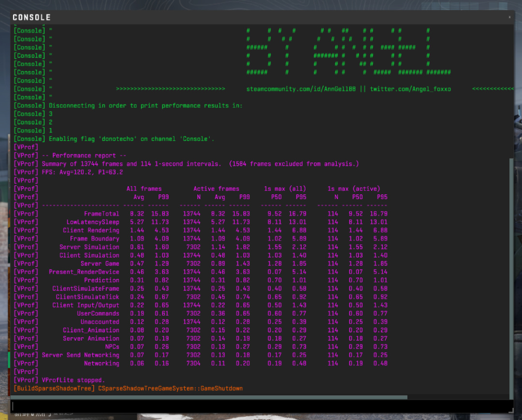The width and height of the screenshot is (522, 420).
Task: Close the console window
Action: [x=509, y=17]
